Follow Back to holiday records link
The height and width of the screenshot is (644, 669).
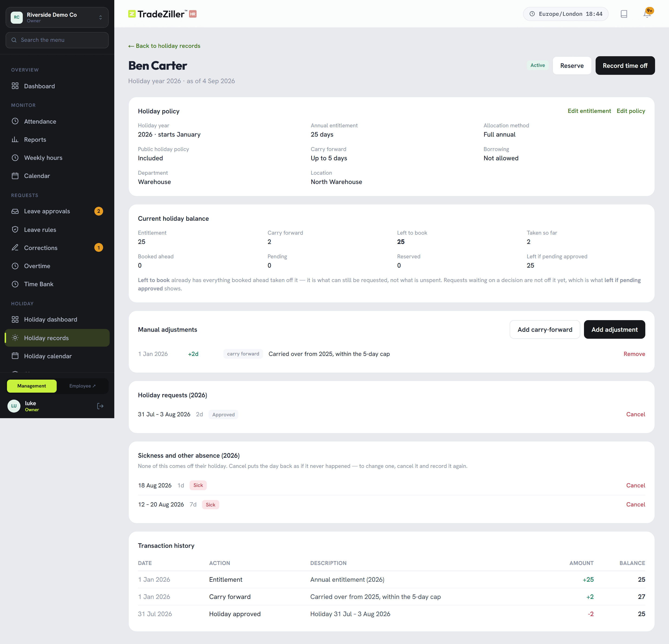pos(164,46)
